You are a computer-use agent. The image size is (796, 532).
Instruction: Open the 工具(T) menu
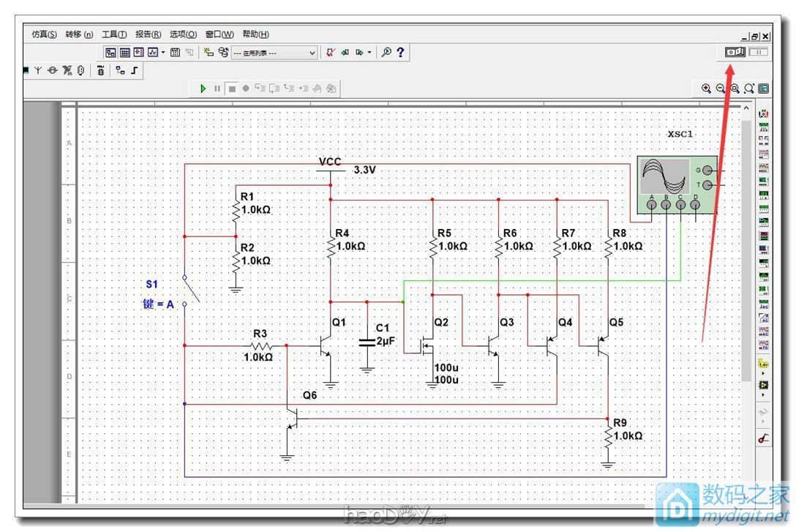[114, 34]
